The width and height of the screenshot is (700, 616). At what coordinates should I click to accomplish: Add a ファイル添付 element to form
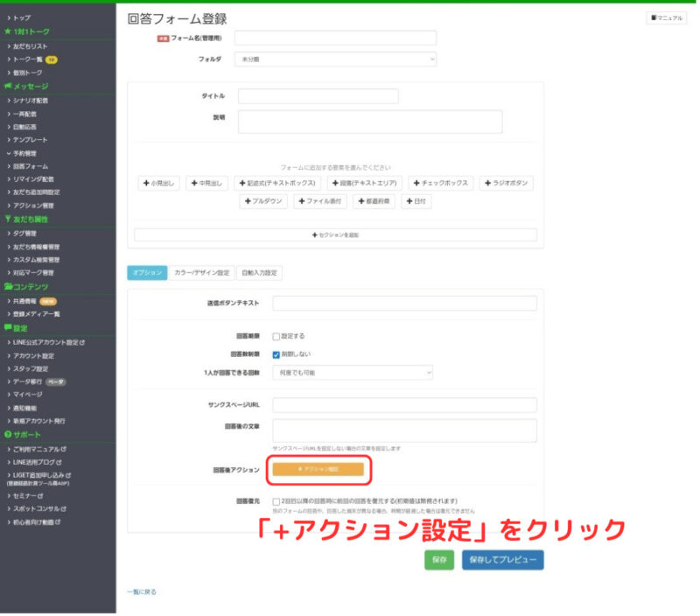point(320,202)
